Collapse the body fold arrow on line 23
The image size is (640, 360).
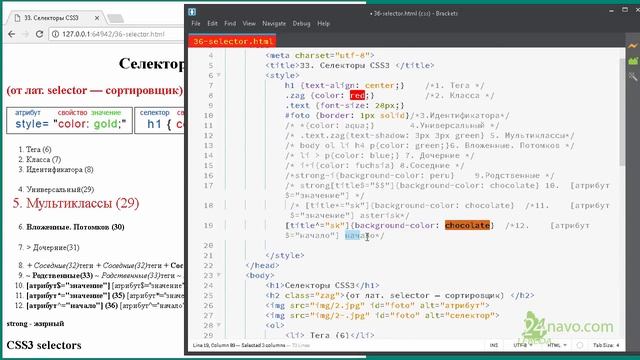219,275
